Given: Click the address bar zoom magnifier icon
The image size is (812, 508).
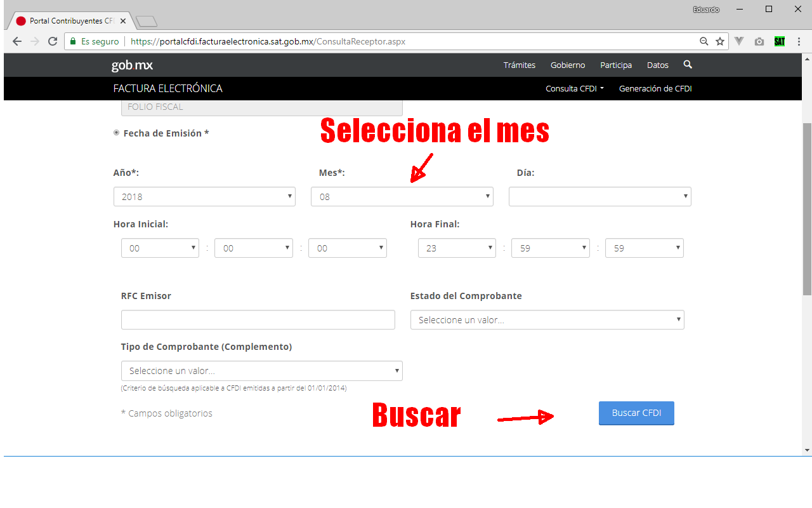Looking at the screenshot, I should click(704, 41).
